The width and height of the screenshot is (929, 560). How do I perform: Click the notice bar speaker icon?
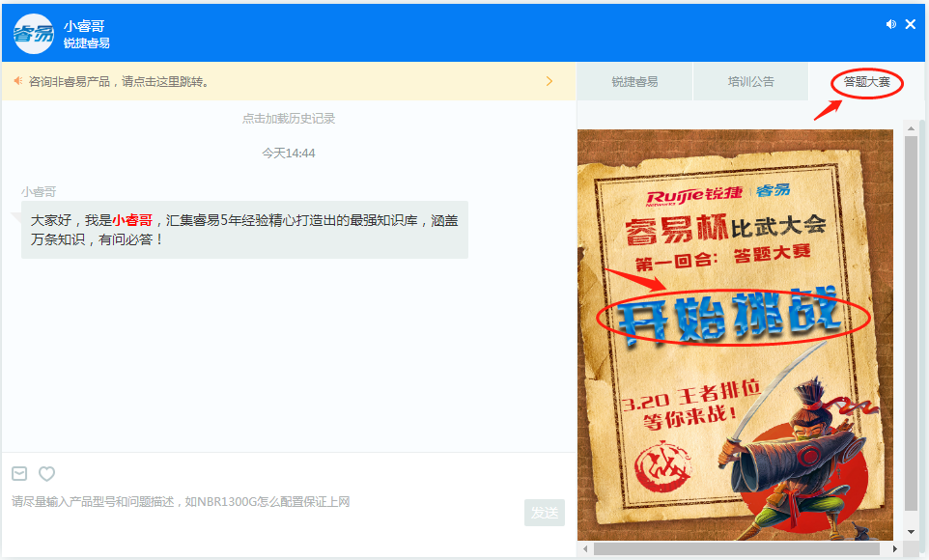click(18, 81)
